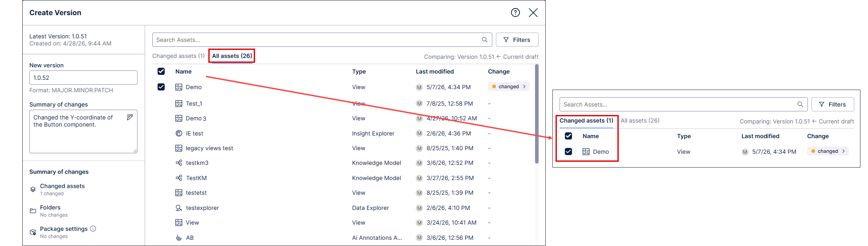Screen dimensions: 868x246
Task: Click the Summary of changes text area
Action: (83, 131)
